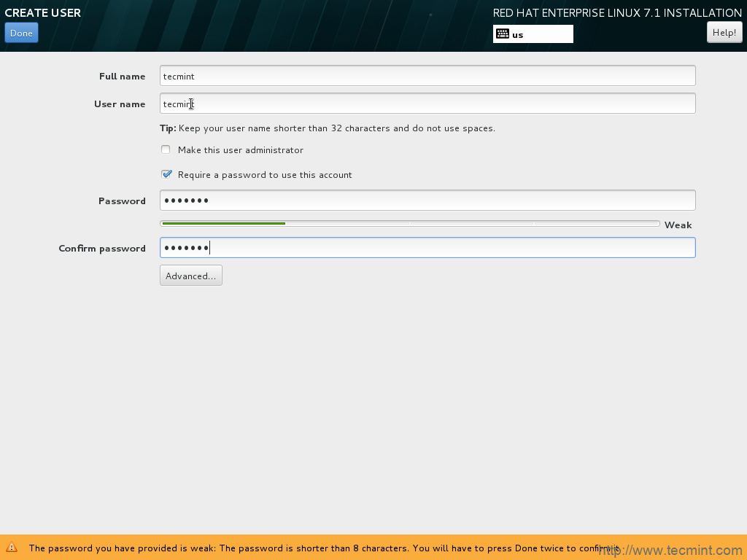Viewport: 747px width, 560px height.
Task: Click into the Password field
Action: pos(427,200)
